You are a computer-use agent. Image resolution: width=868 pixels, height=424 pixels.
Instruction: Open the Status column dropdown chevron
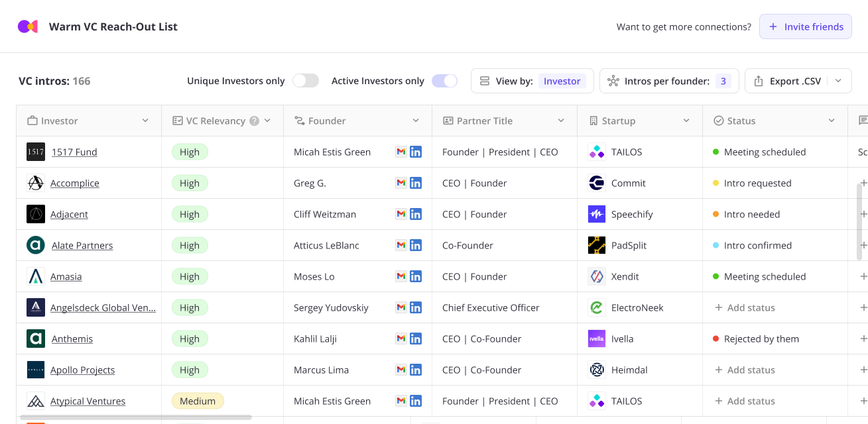pos(832,121)
